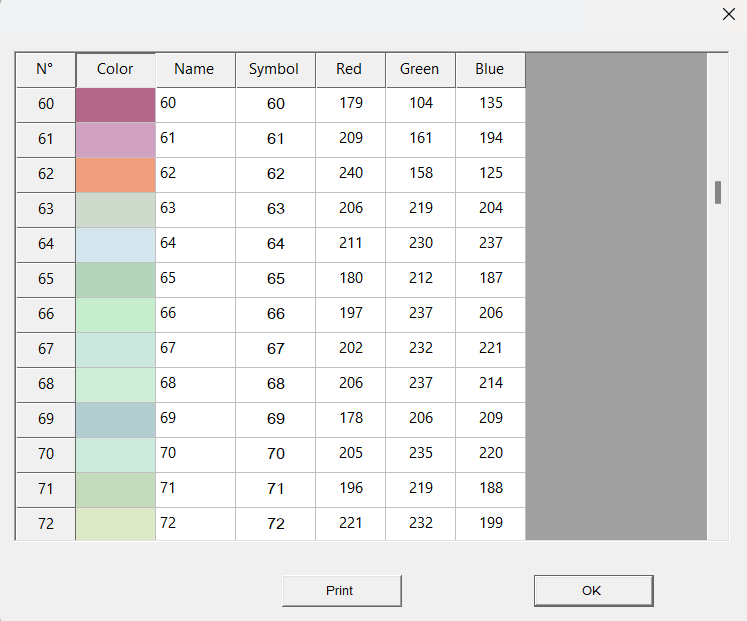Confirm with the OK button
The height and width of the screenshot is (621, 747).
point(593,591)
